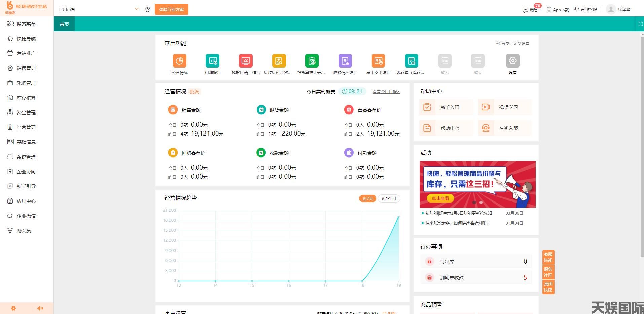Click the 帮助中心 document card icon
Image resolution: width=644 pixels, height=314 pixels.
pos(427,128)
